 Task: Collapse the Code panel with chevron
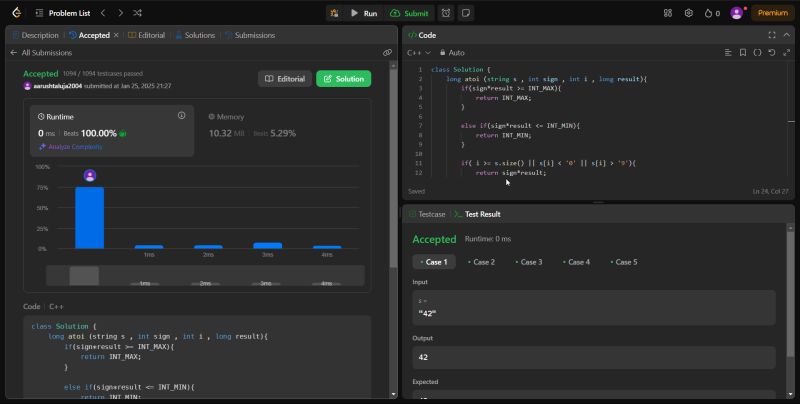coord(786,34)
